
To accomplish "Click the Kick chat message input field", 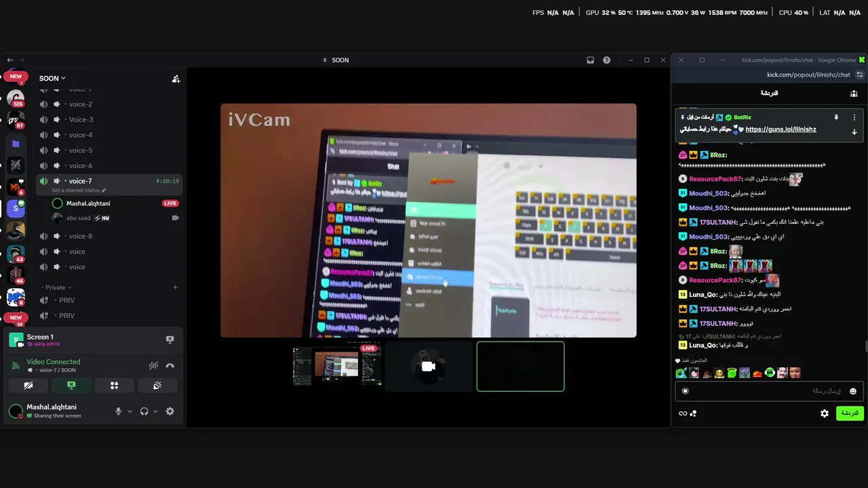I will click(x=769, y=391).
